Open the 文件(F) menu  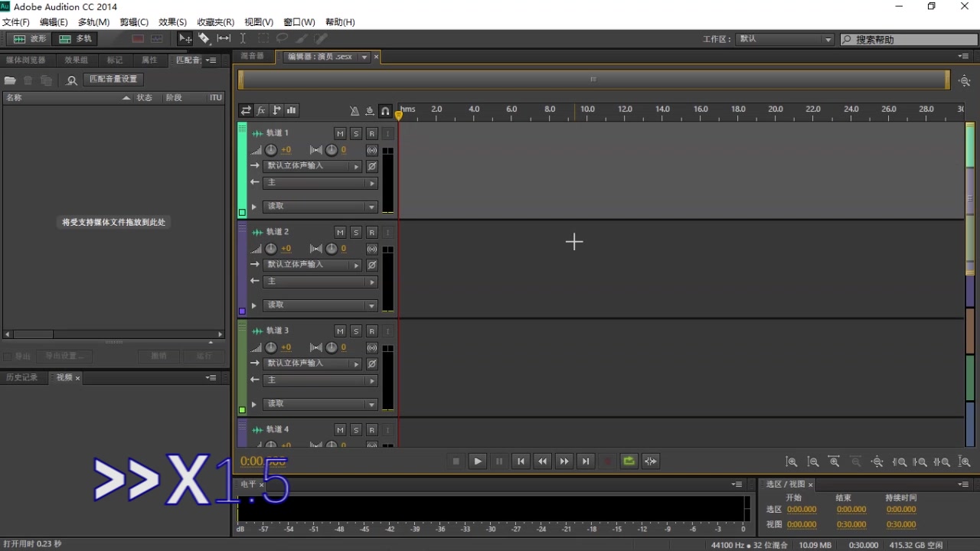coord(16,22)
